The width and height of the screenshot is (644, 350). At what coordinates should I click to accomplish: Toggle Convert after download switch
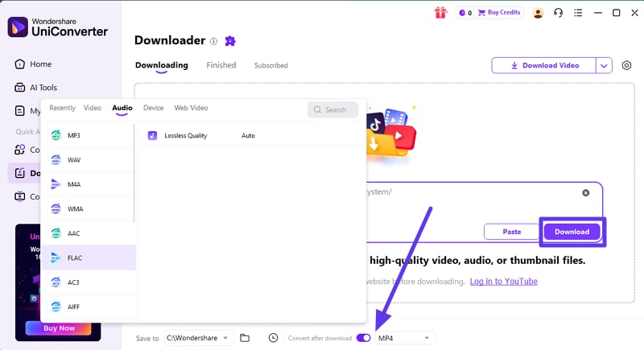click(x=364, y=338)
